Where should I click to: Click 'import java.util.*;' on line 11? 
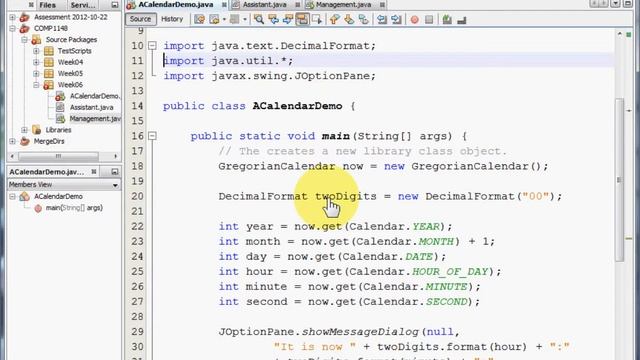pos(228,61)
